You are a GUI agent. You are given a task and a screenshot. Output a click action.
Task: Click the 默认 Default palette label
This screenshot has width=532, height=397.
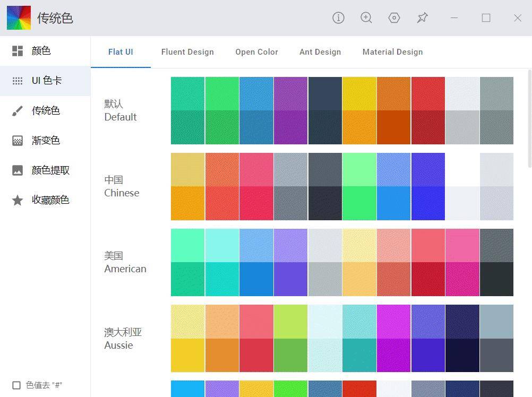pyautogui.click(x=120, y=110)
